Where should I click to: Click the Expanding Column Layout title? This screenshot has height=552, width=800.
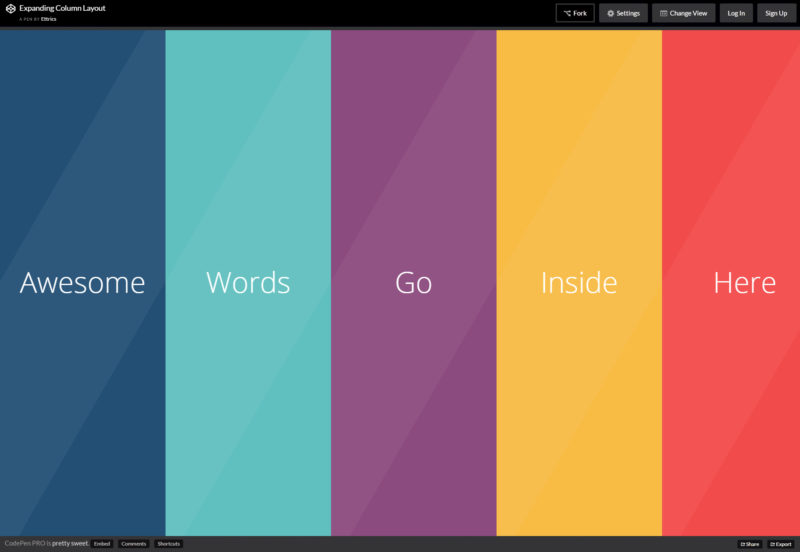point(62,8)
